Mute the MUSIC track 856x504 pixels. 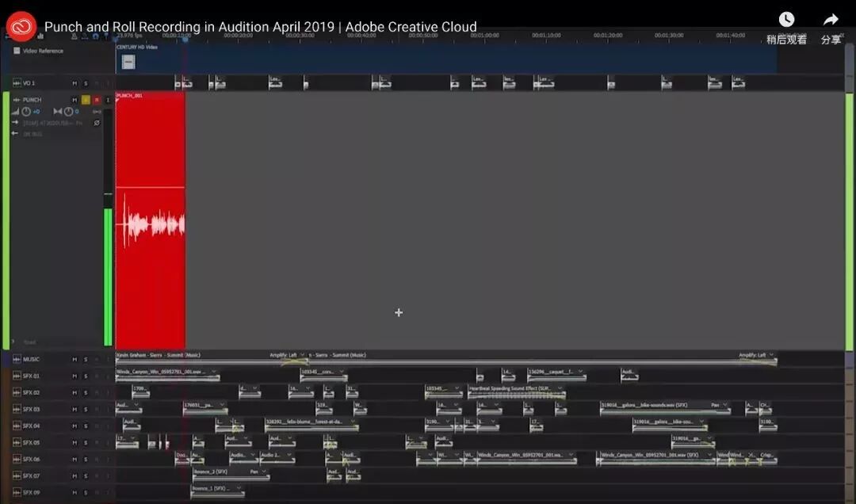(75, 359)
